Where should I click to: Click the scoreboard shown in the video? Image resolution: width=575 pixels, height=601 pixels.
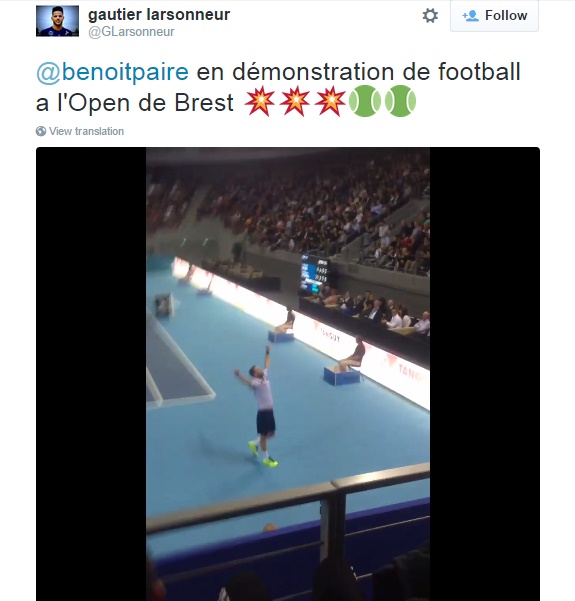pos(314,274)
